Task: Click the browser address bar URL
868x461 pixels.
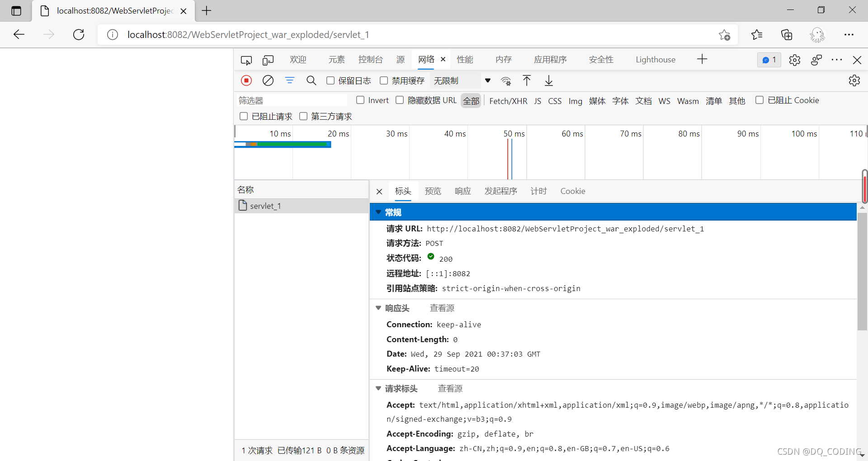Action: click(x=248, y=35)
